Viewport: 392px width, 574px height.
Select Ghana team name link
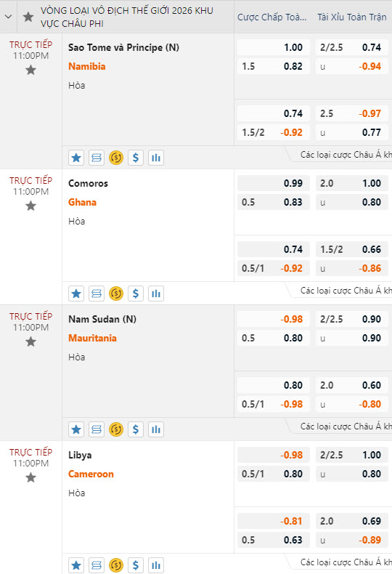click(x=82, y=202)
